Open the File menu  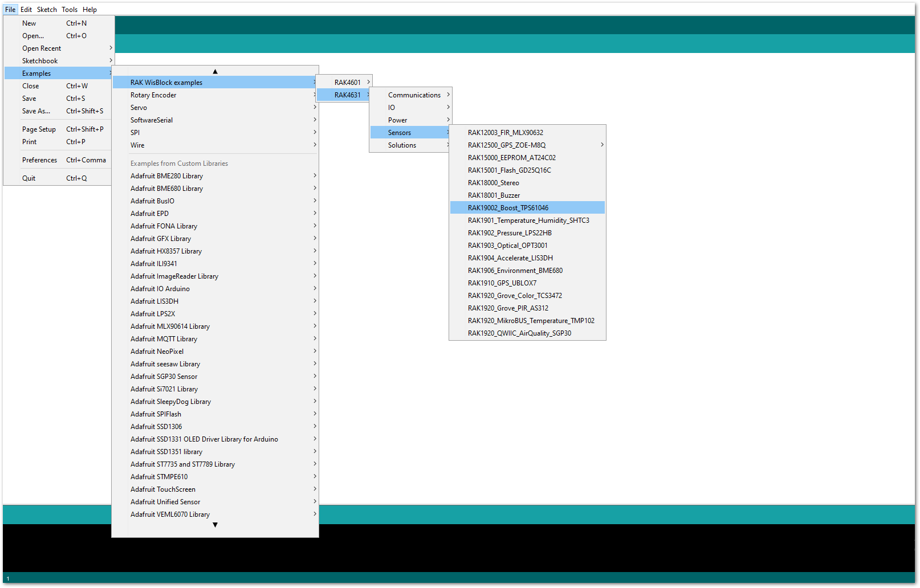(10, 10)
